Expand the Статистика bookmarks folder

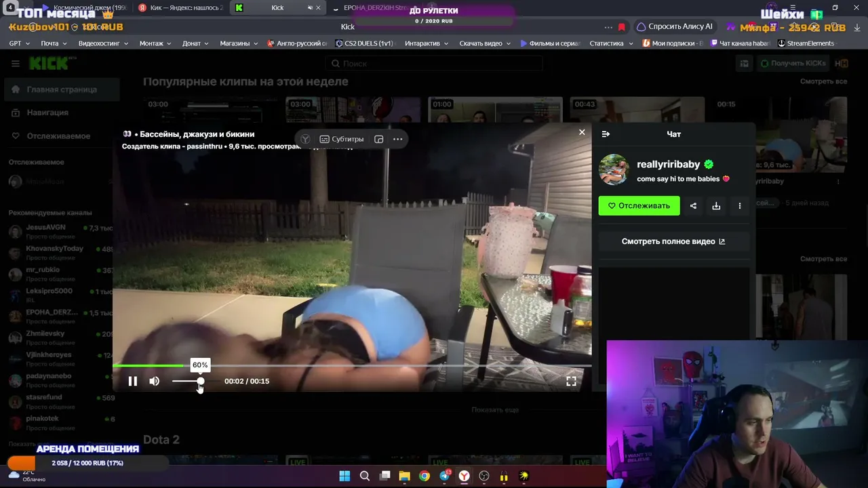[x=611, y=43]
